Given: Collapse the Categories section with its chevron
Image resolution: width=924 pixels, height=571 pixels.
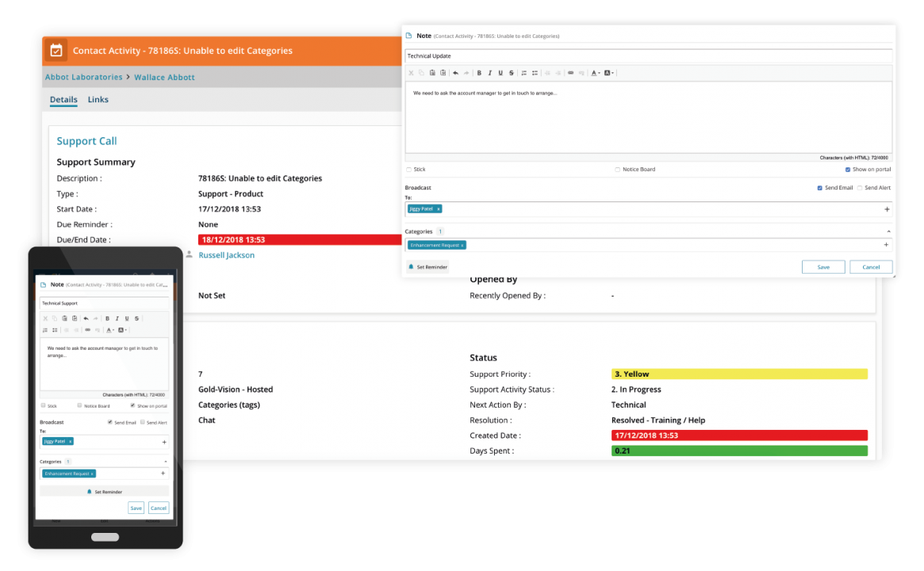Looking at the screenshot, I should tap(889, 231).
